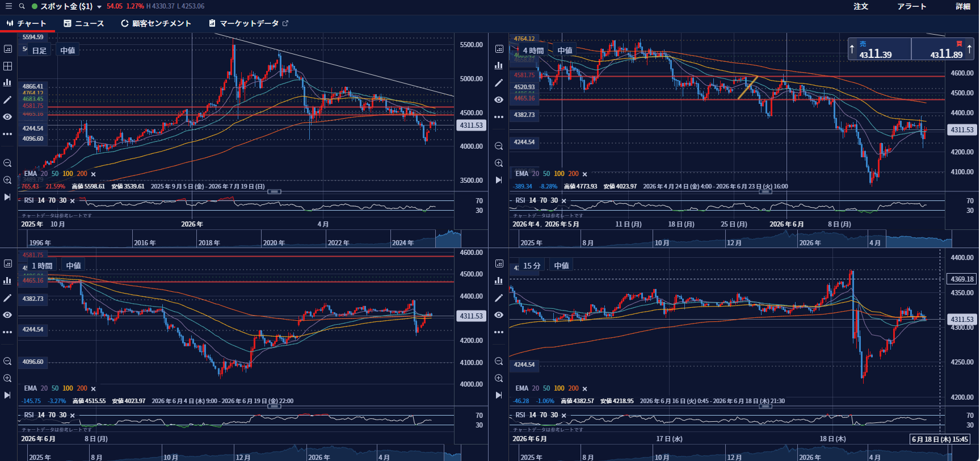980x461 pixels.
Task: Remove the RSI indicator from 4-hour chart
Action: click(563, 201)
